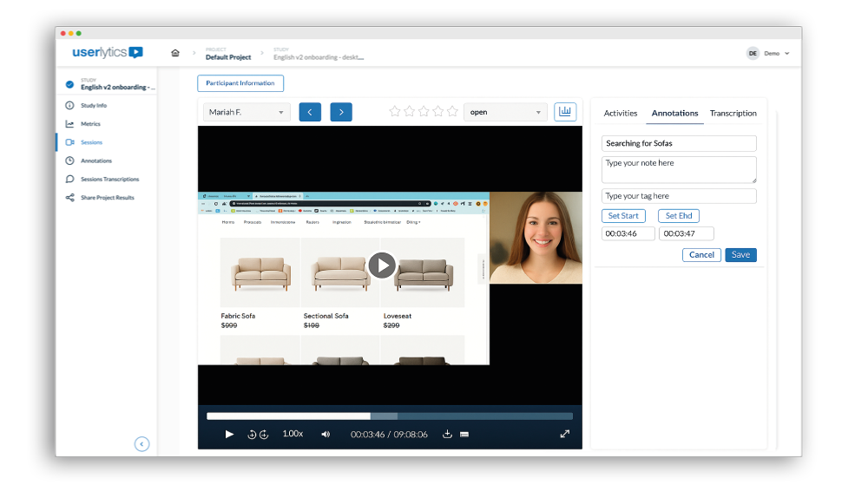The height and width of the screenshot is (485, 868).
Task: Cancel the annotation
Action: [701, 255]
